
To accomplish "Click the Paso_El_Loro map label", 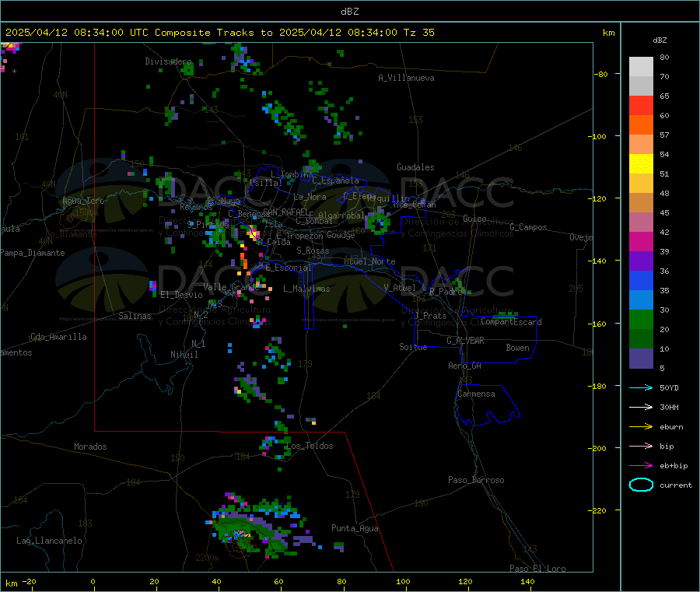I will [537, 569].
